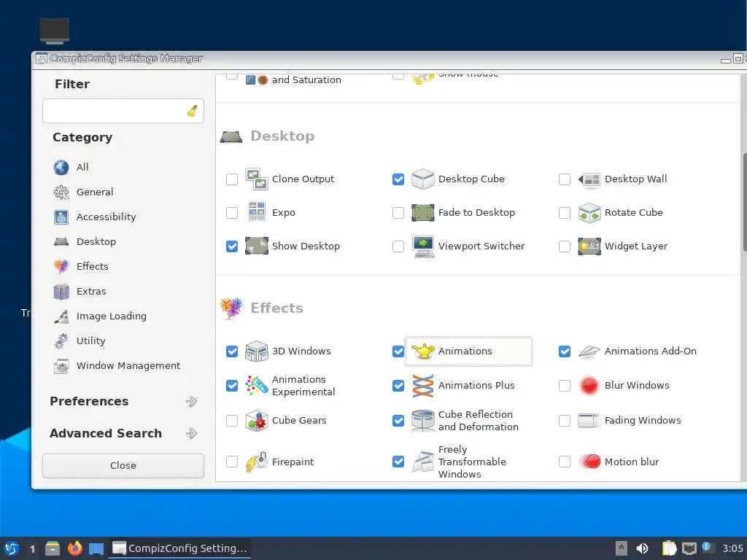Click the Animations lamp icon
This screenshot has height=560, width=747.
(x=422, y=351)
